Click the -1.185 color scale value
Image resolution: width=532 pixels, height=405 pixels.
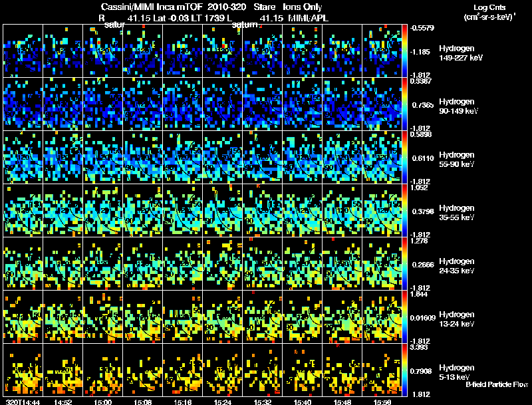420,52
